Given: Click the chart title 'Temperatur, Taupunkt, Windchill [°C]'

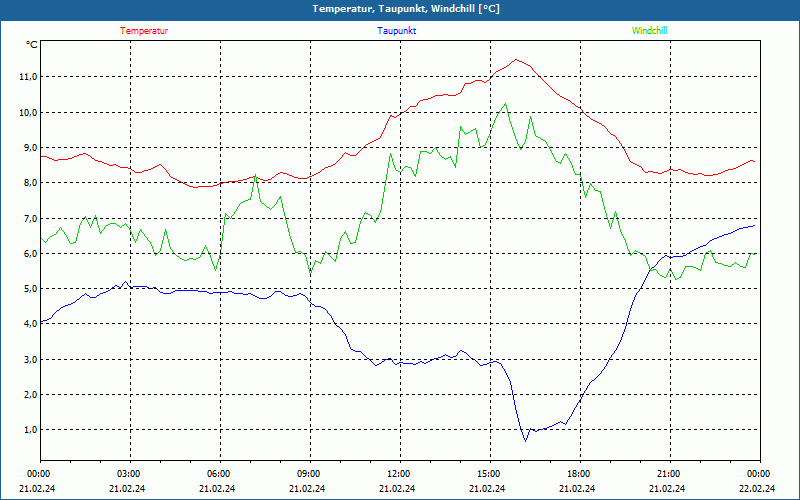Looking at the screenshot, I should [406, 9].
